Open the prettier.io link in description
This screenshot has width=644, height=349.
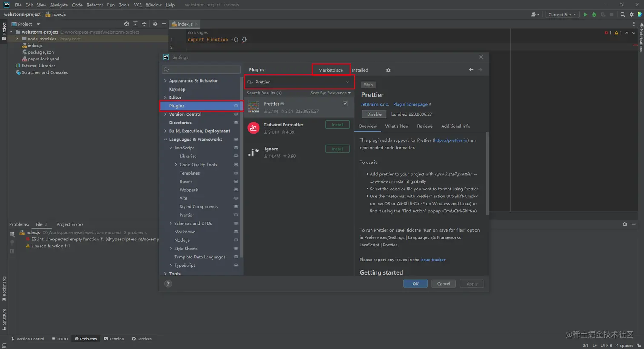coord(451,140)
